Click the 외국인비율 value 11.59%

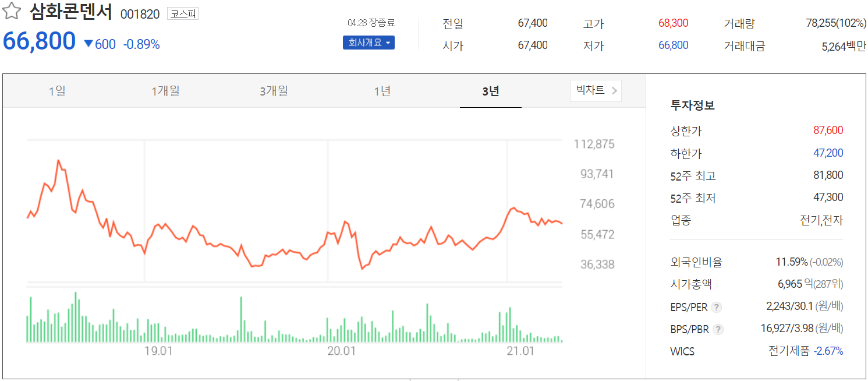[792, 262]
